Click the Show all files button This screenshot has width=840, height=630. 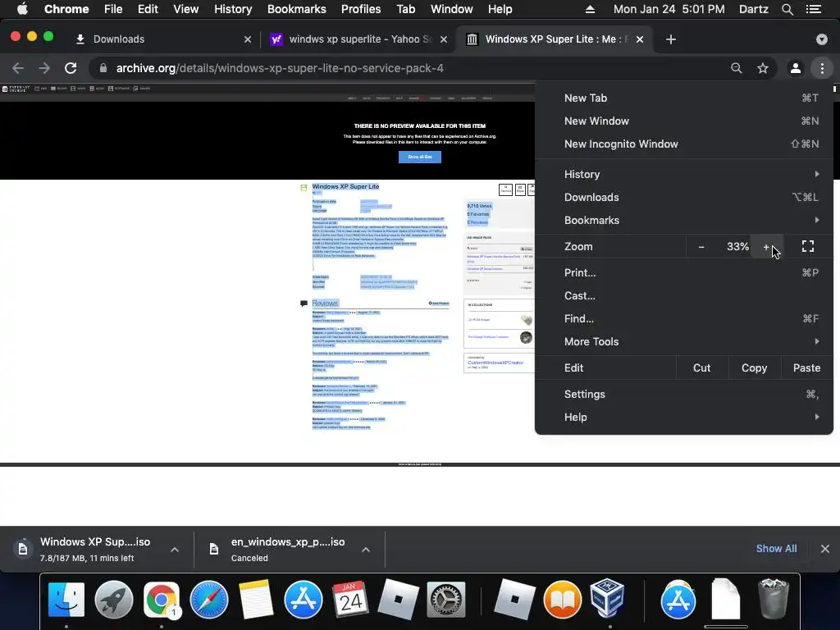420,157
